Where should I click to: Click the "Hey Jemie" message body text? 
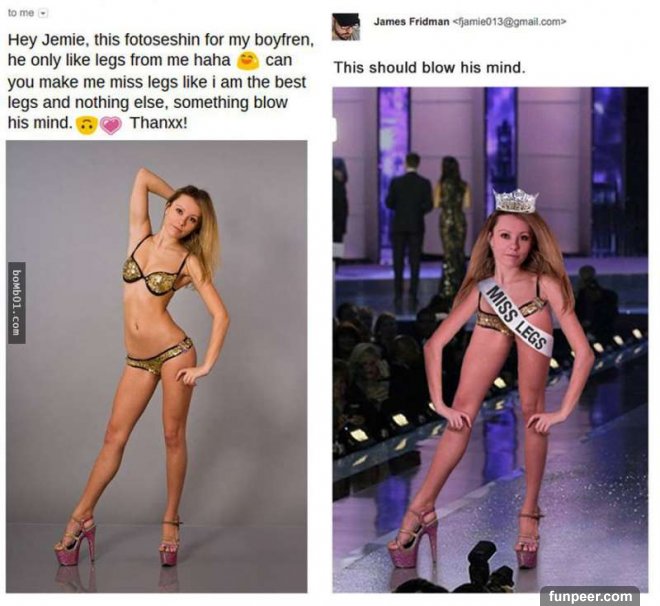click(160, 82)
